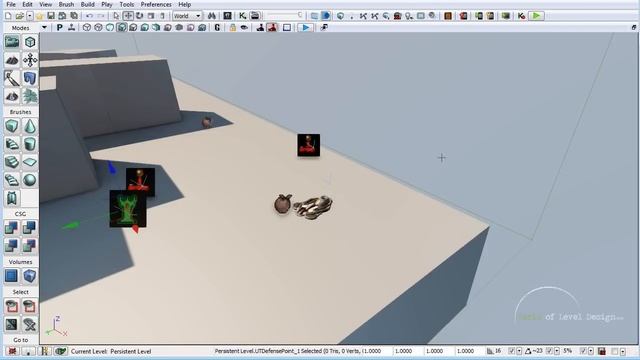Create a curved staircase brush
Viewport: 640px width, 360px height.
point(12,144)
